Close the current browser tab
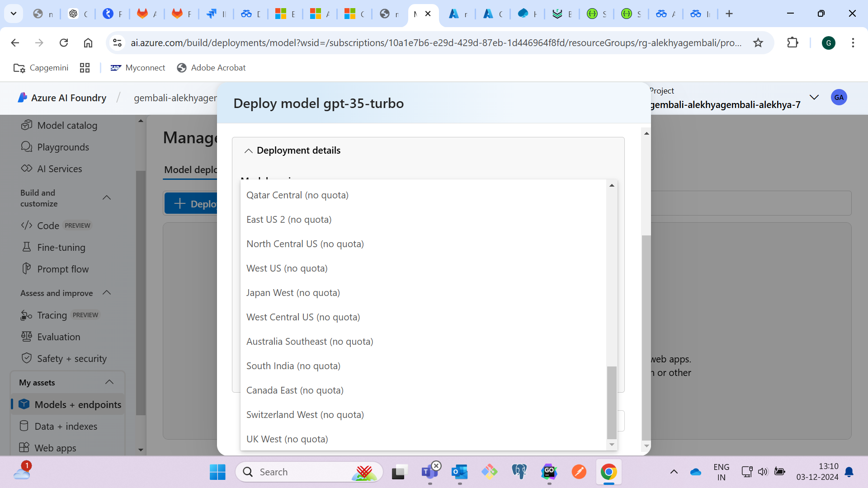Screen dimensions: 868x488 (x=428, y=14)
